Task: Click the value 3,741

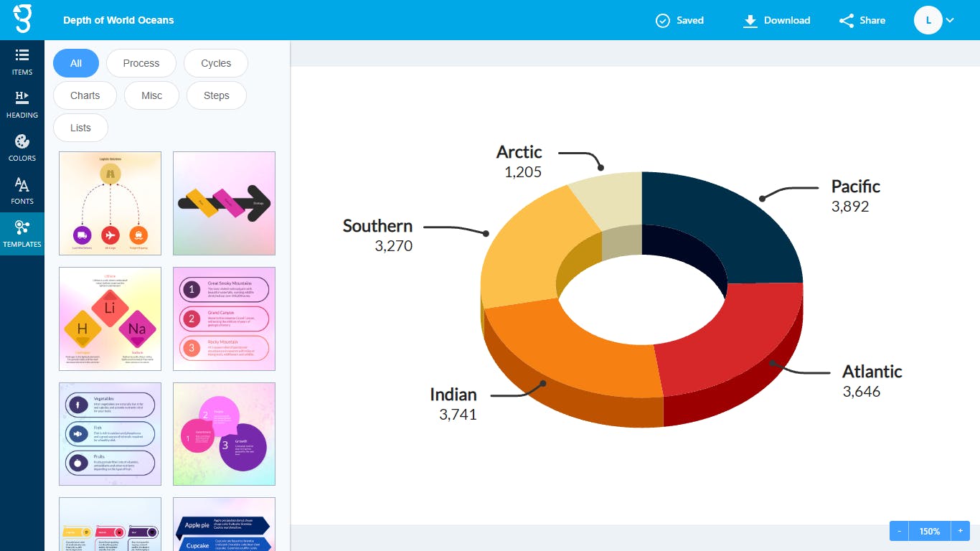Action: [x=458, y=415]
